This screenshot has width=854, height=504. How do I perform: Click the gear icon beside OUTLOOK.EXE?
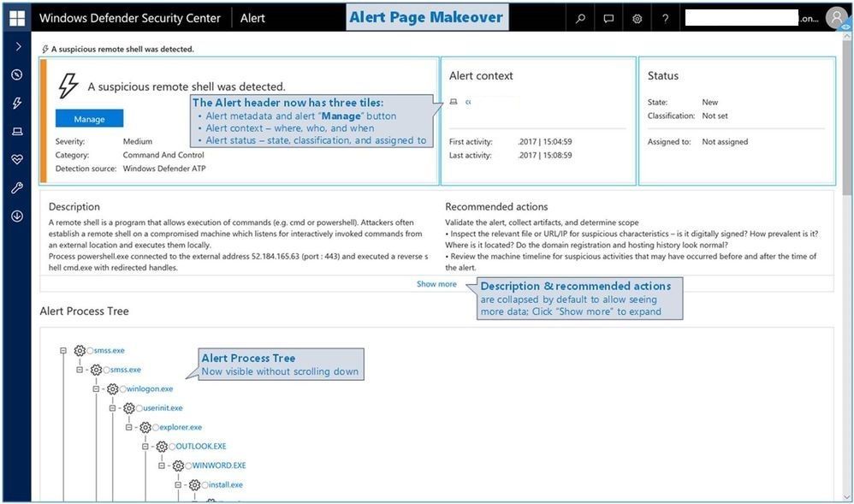tap(162, 447)
